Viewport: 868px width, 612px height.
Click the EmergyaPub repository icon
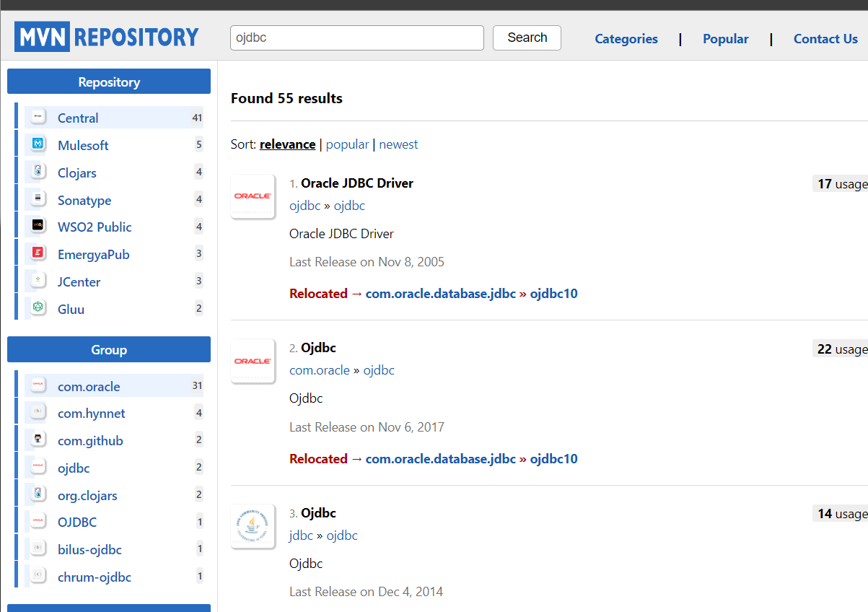pos(38,253)
